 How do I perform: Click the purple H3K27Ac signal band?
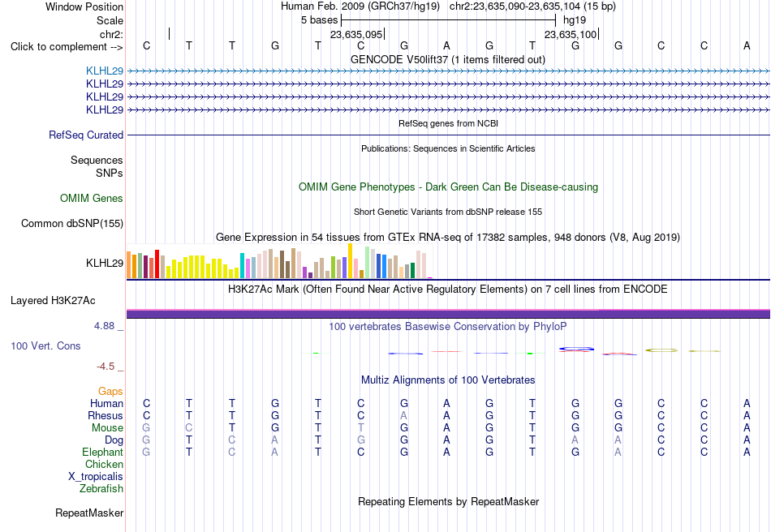448,314
